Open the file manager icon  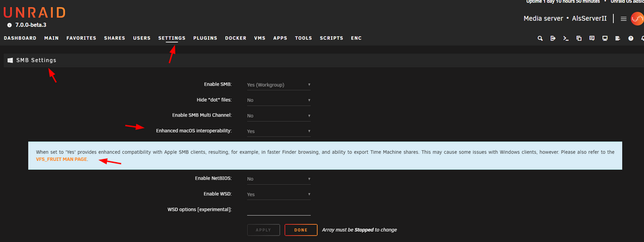579,38
